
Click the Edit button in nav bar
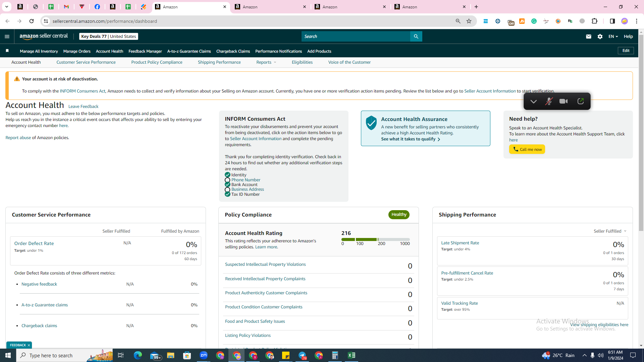(626, 51)
